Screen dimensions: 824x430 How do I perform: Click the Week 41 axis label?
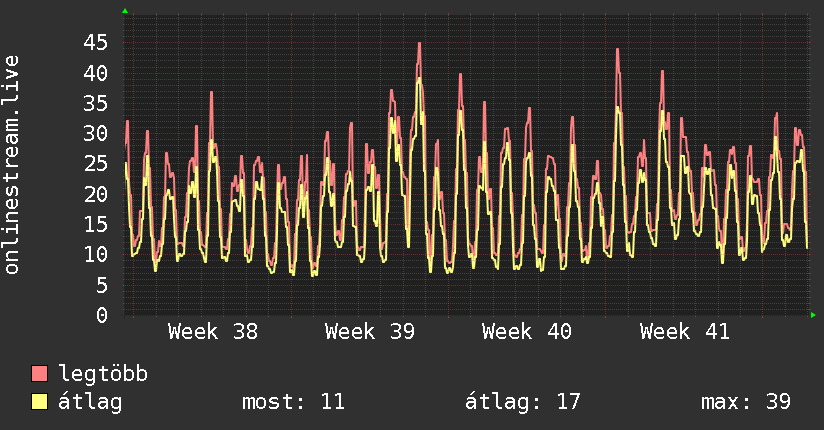tap(685, 332)
